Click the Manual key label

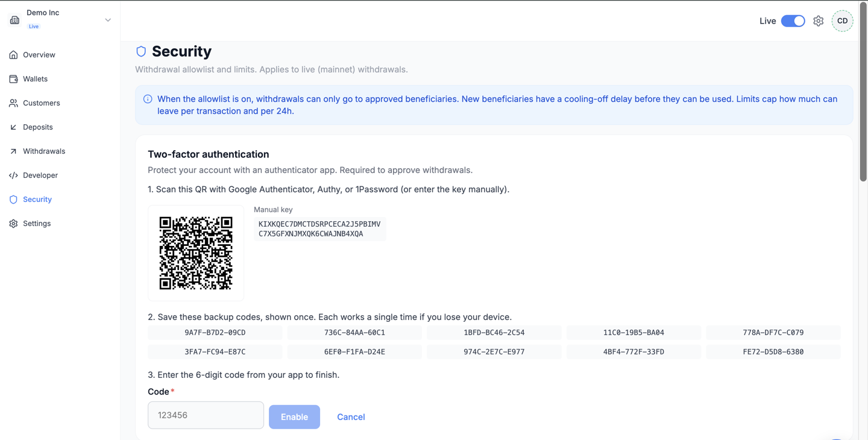pos(273,210)
